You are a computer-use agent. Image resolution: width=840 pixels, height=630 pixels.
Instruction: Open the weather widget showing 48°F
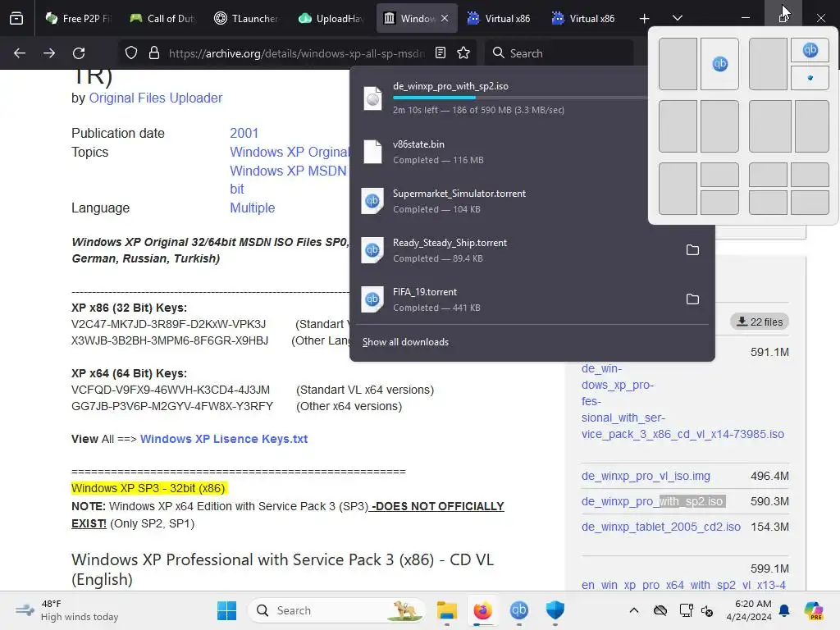67,610
